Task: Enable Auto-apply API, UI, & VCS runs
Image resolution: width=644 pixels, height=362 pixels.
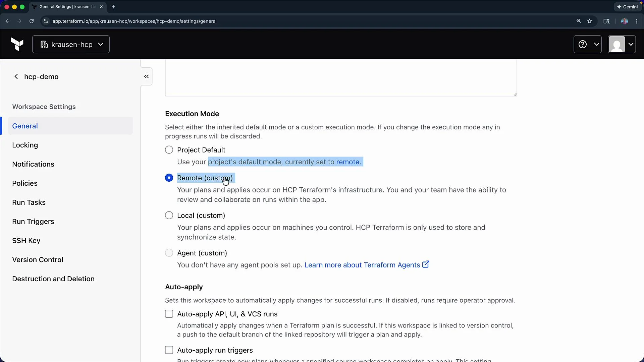Action: coord(169,314)
